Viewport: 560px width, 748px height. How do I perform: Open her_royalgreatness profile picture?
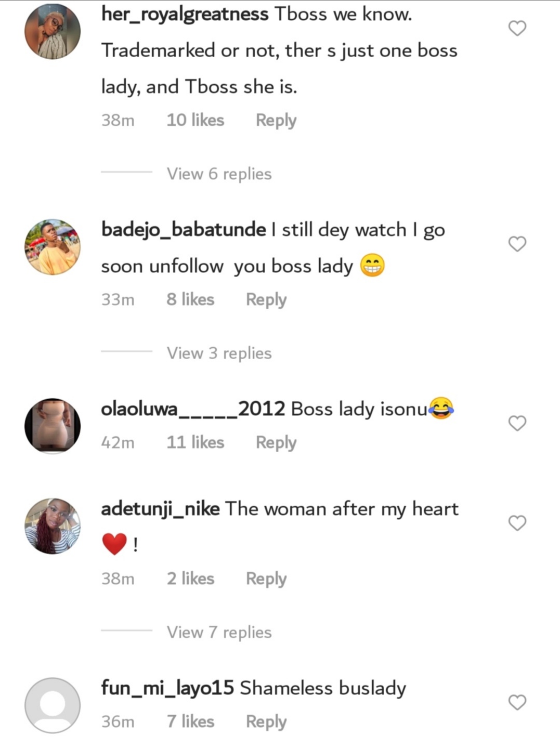[53, 32]
